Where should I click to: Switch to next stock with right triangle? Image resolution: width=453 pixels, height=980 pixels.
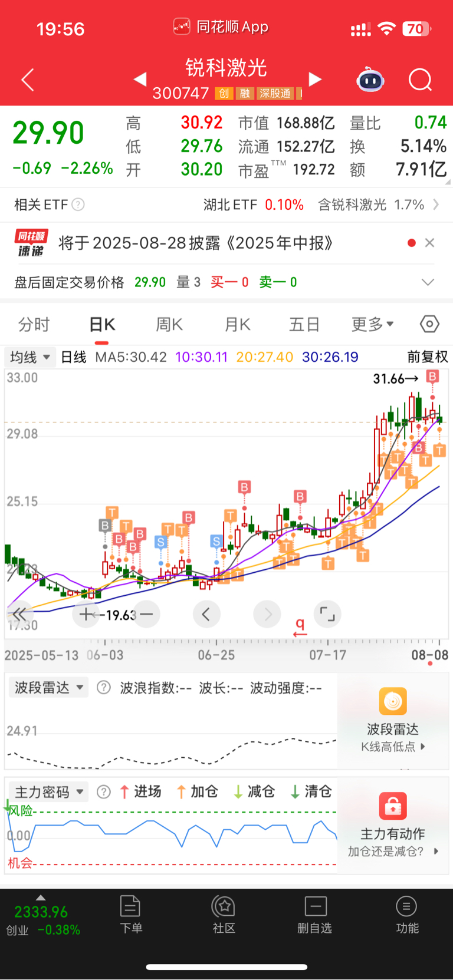(315, 79)
